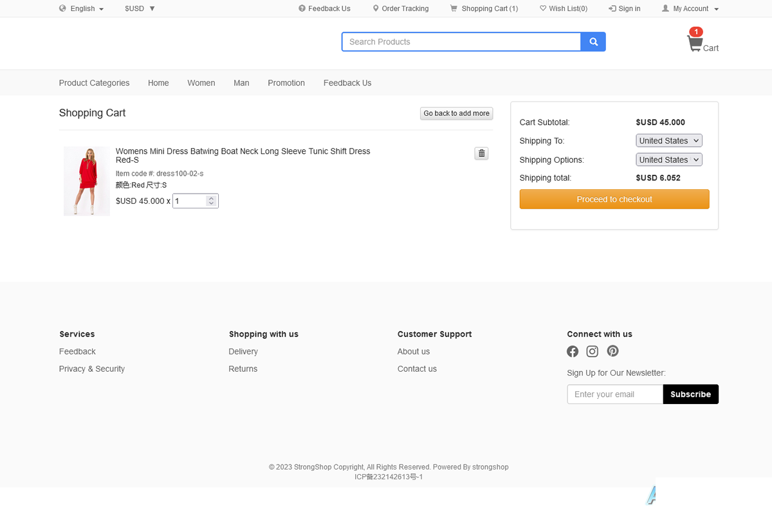
Task: Open the Women navigation menu item
Action: click(201, 83)
